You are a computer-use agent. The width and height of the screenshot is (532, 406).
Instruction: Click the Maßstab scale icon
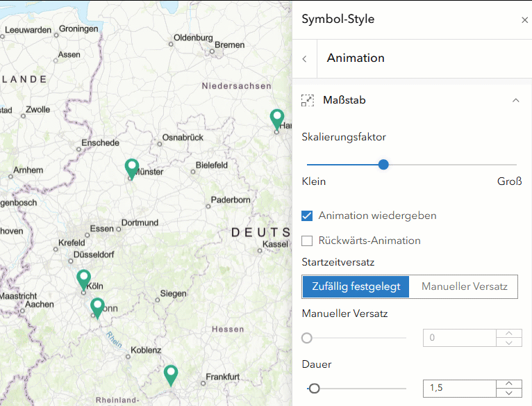[x=308, y=101]
